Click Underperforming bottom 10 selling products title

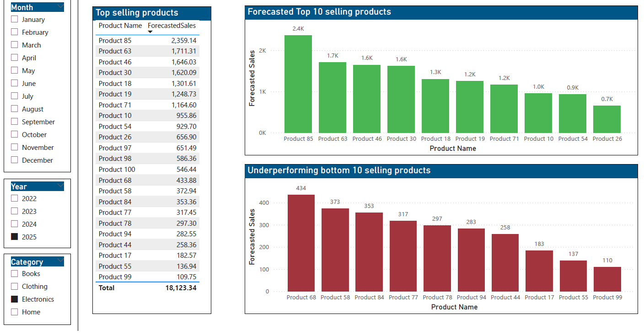(339, 170)
